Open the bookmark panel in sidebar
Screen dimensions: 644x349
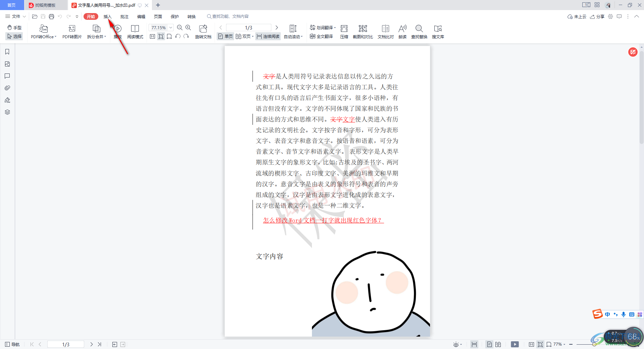7,52
